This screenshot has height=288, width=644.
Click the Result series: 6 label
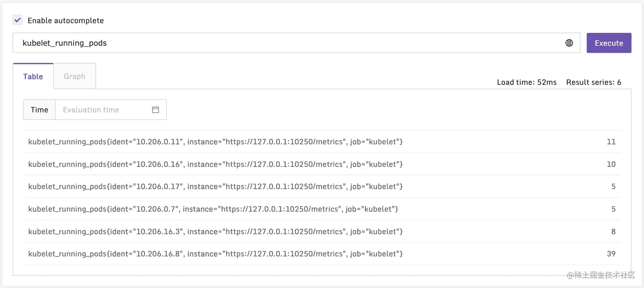594,82
